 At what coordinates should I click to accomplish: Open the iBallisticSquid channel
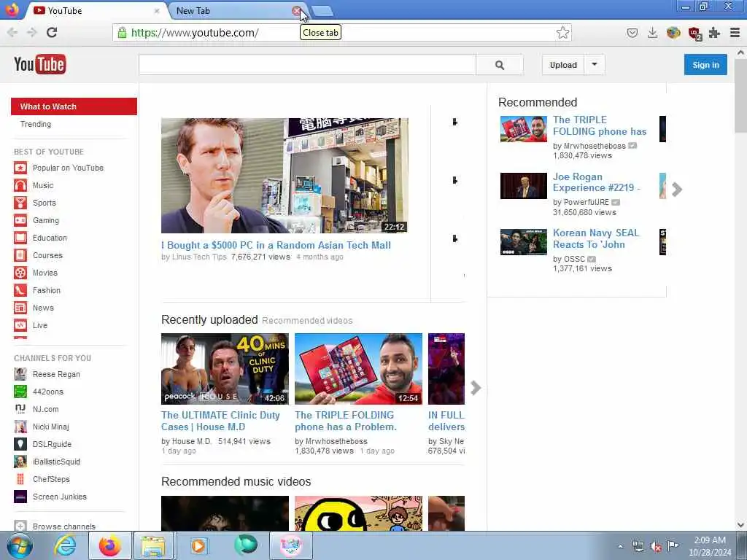56,462
